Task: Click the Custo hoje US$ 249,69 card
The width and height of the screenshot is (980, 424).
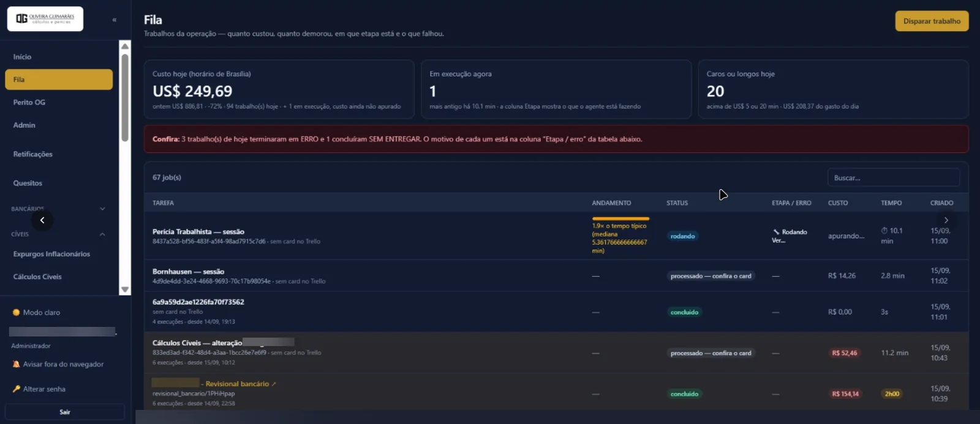Action: click(279, 89)
